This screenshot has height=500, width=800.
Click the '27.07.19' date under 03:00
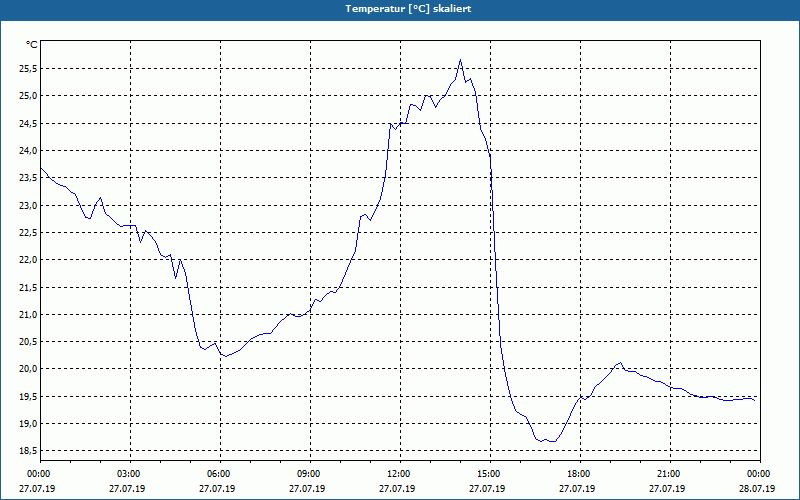(x=127, y=488)
